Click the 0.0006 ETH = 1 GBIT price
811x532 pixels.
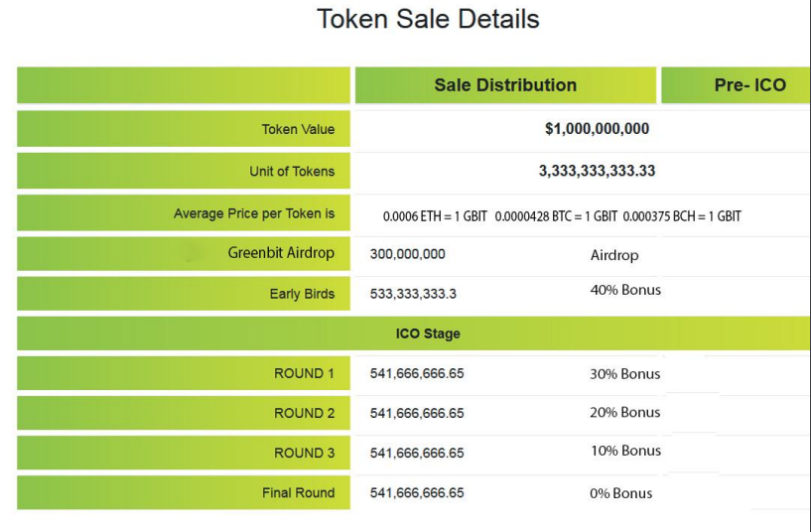pyautogui.click(x=435, y=216)
